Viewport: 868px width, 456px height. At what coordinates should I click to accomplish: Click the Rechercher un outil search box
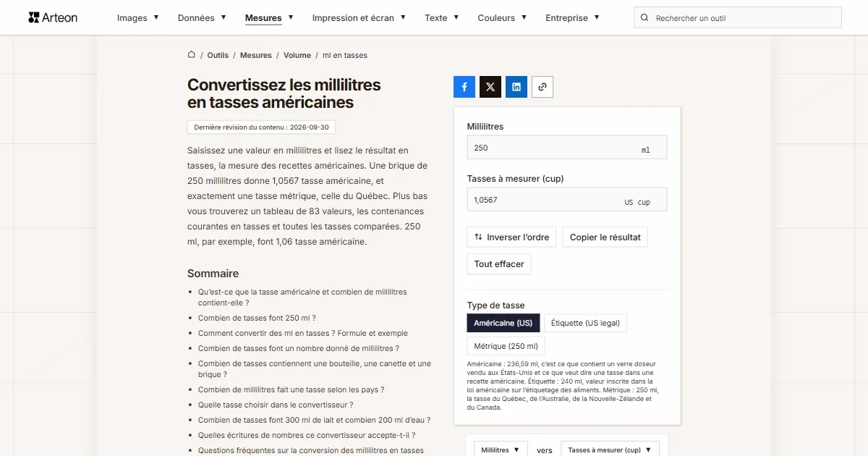pyautogui.click(x=738, y=18)
